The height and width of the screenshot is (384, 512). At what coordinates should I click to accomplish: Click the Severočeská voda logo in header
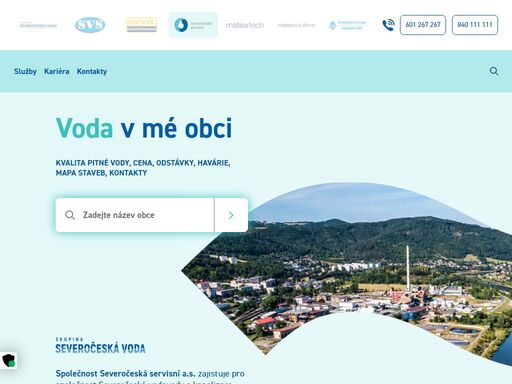pyautogui.click(x=38, y=25)
